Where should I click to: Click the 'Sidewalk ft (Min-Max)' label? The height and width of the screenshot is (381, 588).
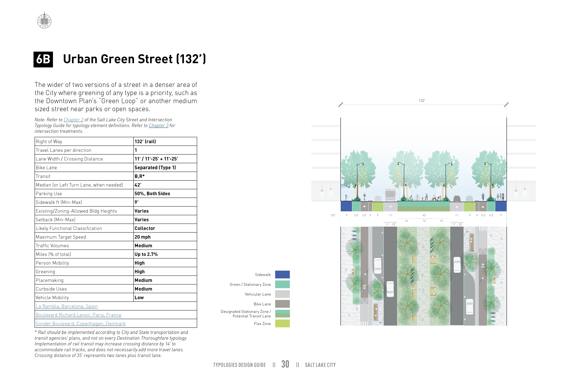pos(59,202)
